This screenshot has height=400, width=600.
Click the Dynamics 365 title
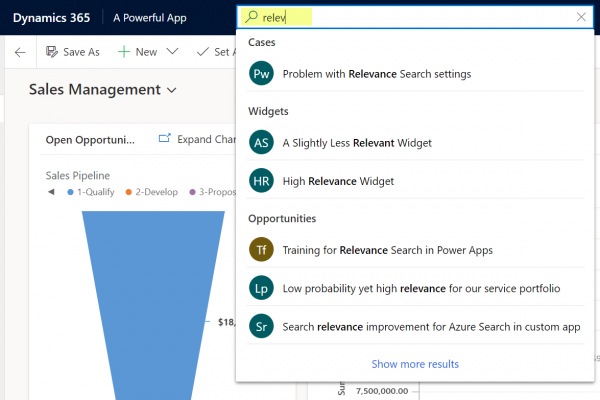(51, 18)
